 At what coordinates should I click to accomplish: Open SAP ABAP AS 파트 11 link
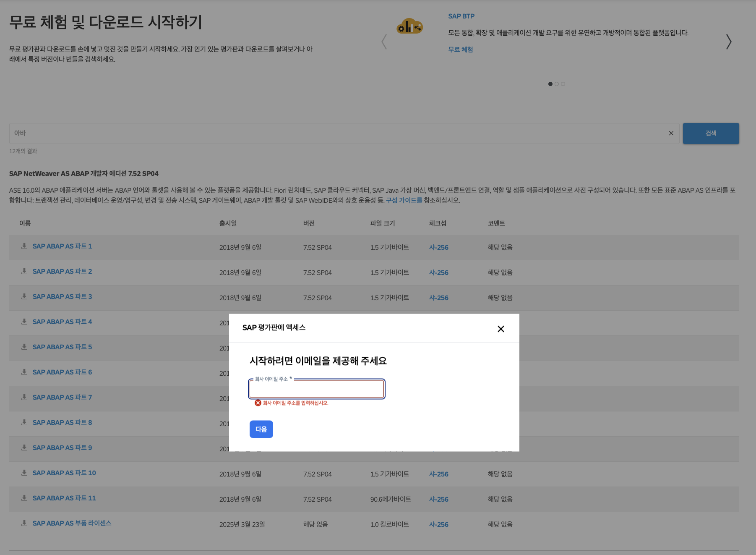click(64, 498)
